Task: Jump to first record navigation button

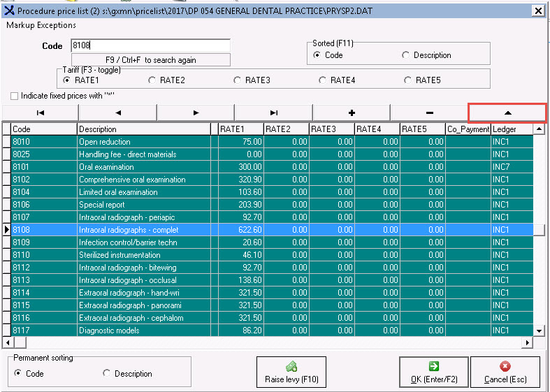Action: pos(41,112)
